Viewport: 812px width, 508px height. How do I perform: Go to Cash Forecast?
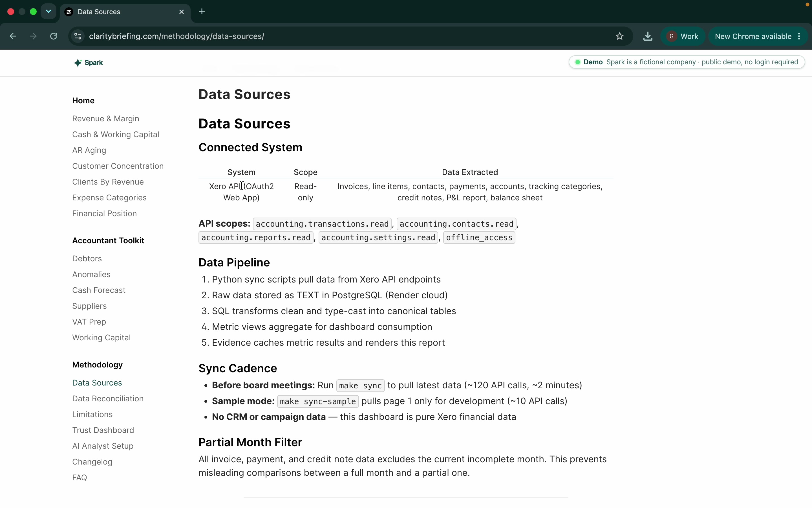[x=99, y=290]
